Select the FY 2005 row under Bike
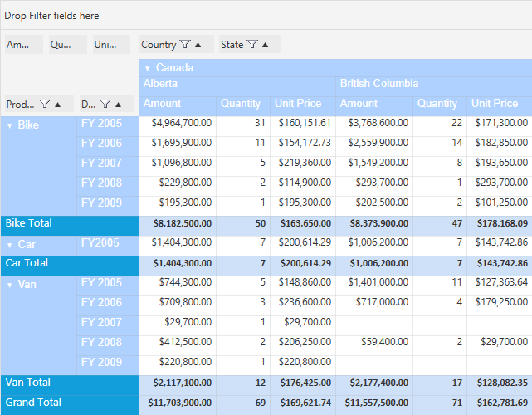The height and width of the screenshot is (415, 532). click(108, 126)
